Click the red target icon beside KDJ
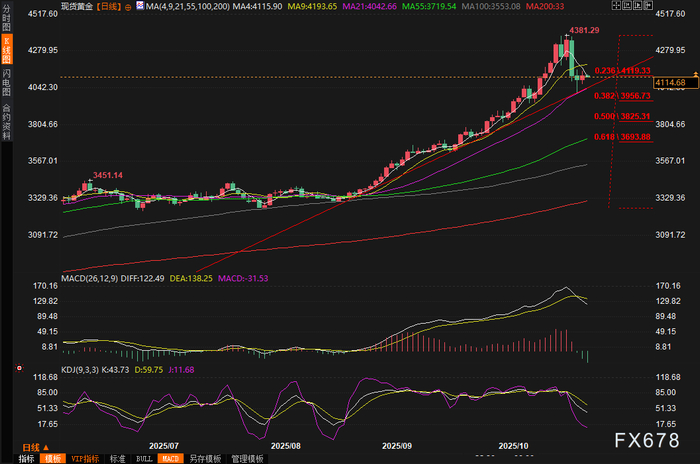 click(18, 367)
